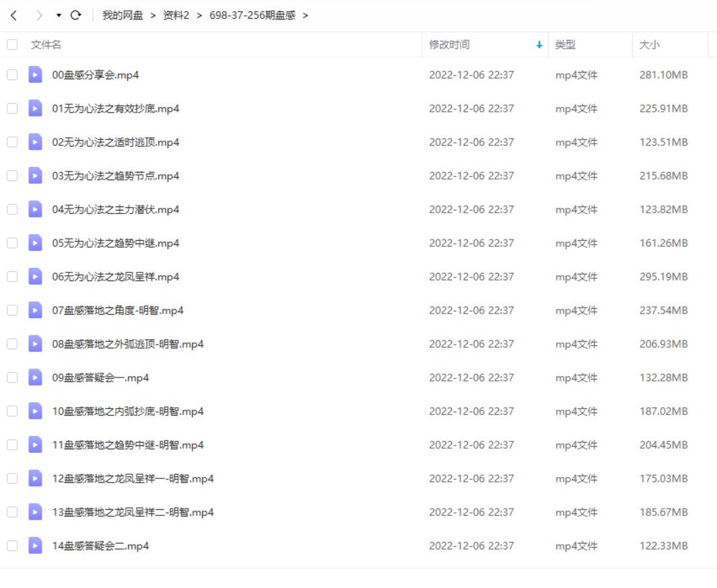Click video icon of 07盘感落地之角度-明智.mp4
This screenshot has width=717, height=588.
click(x=35, y=311)
